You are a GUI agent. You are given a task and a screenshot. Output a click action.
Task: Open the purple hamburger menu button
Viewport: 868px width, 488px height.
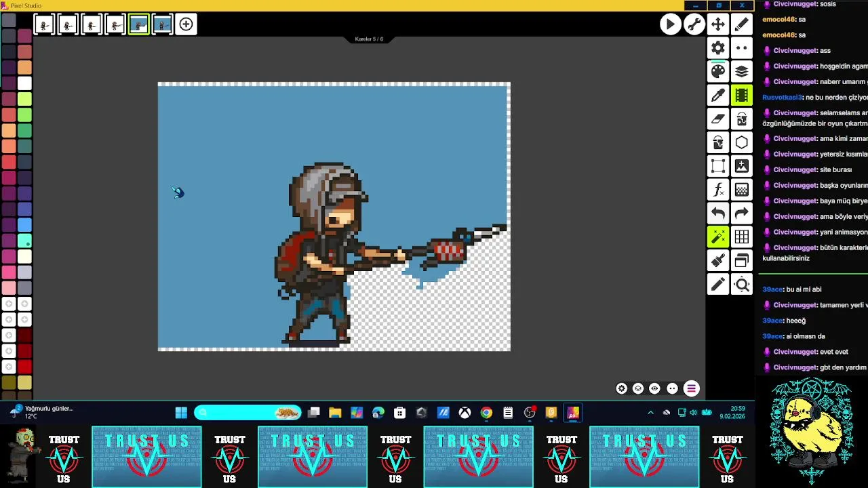point(691,388)
